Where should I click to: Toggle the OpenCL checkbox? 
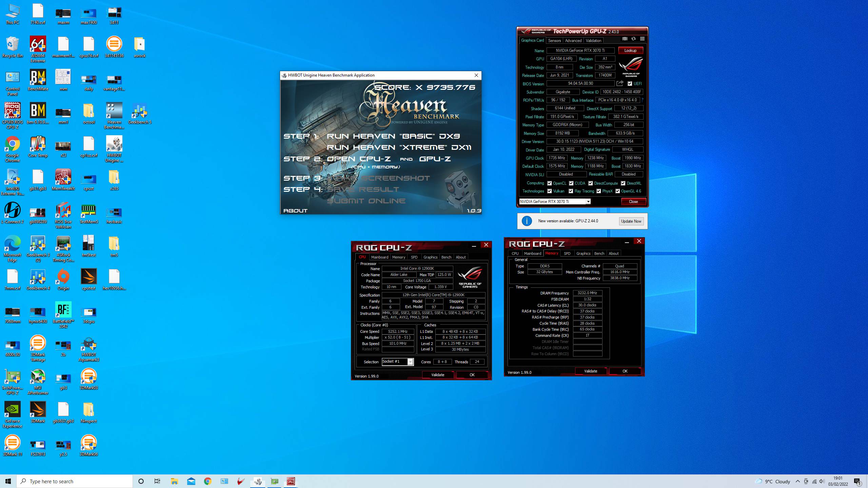coord(549,183)
